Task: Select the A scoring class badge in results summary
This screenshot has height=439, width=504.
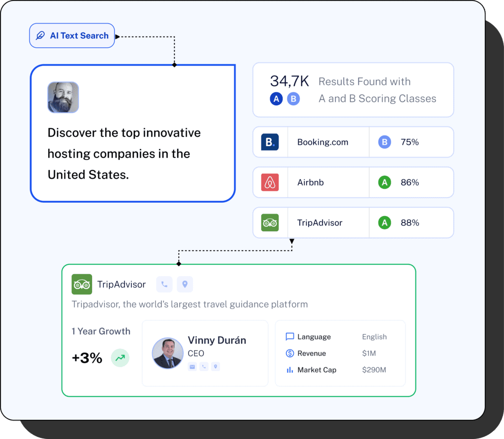Action: click(277, 99)
